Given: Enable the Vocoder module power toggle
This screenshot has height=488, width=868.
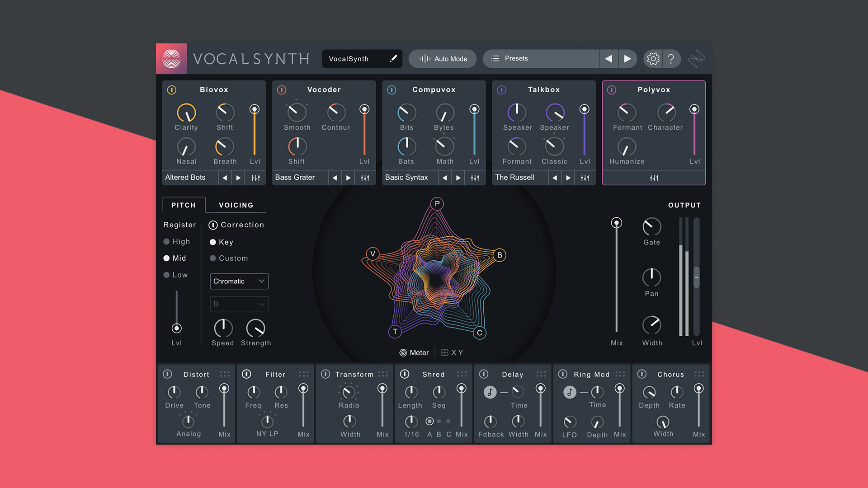Looking at the screenshot, I should pos(281,90).
